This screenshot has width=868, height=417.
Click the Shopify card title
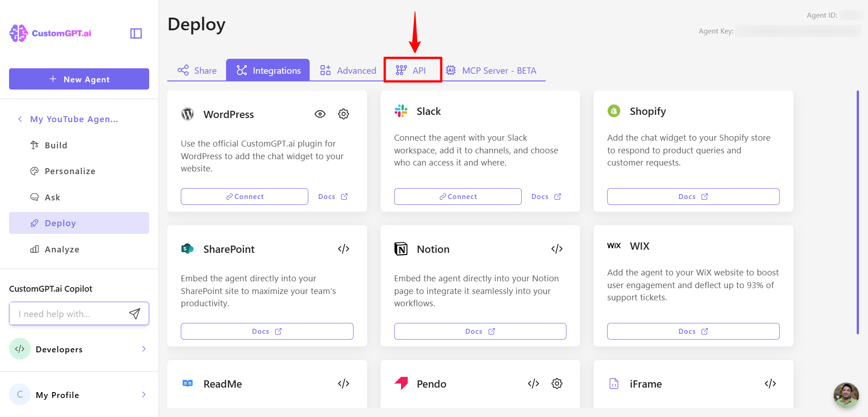tap(648, 111)
